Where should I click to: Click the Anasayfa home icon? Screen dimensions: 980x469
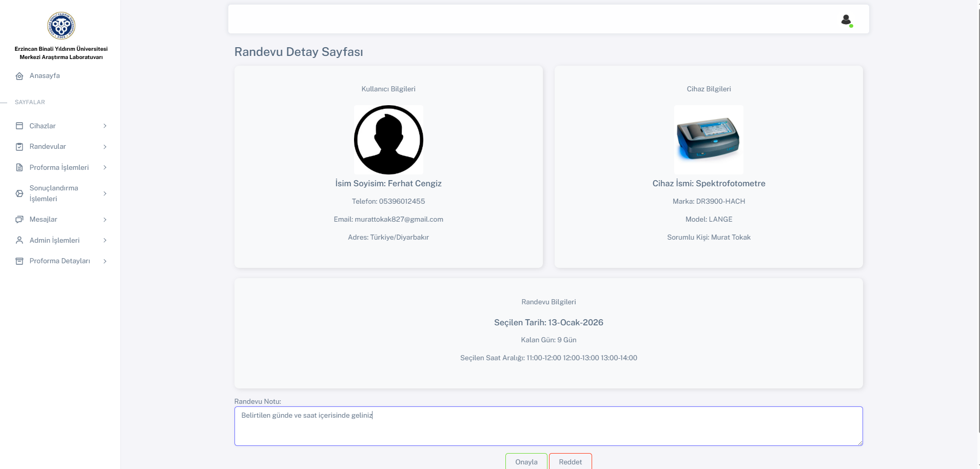[19, 76]
